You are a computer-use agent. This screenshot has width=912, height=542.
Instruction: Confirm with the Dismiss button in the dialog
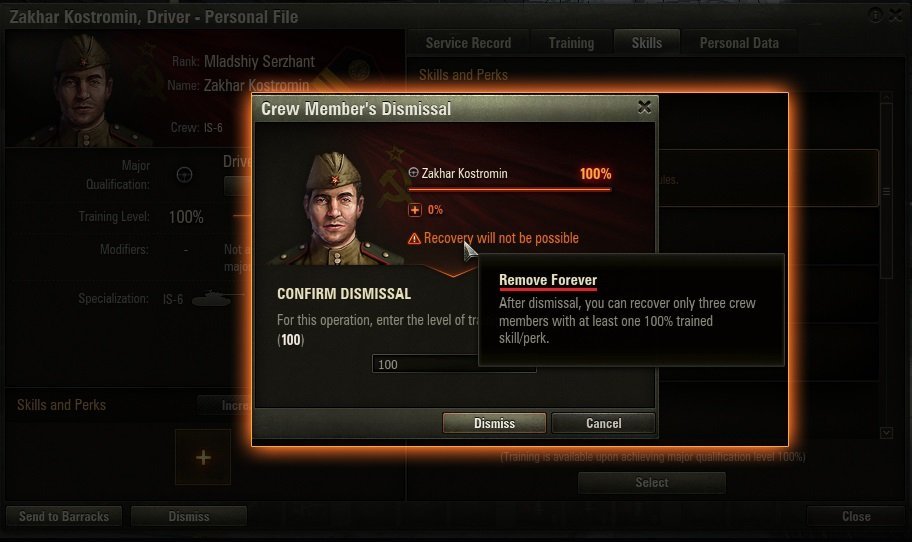(x=494, y=423)
